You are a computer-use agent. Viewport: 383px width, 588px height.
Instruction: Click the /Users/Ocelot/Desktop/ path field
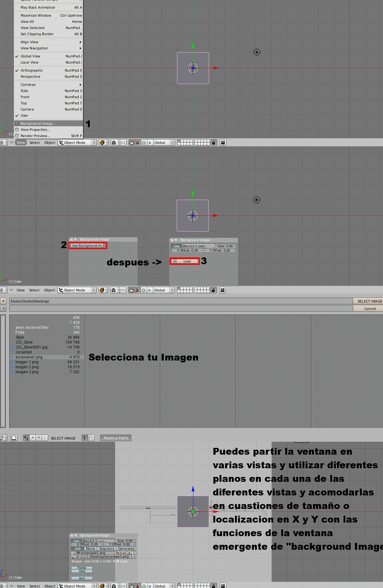pos(181,301)
